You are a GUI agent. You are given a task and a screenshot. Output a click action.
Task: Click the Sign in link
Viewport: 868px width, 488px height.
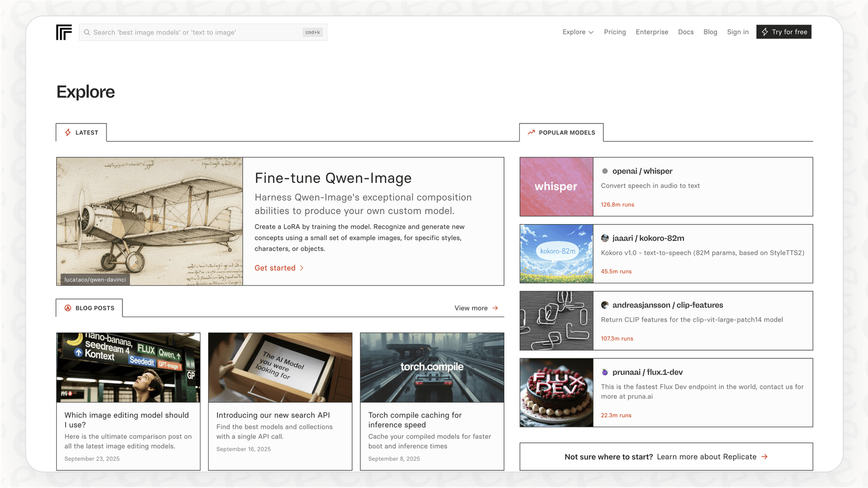point(737,32)
